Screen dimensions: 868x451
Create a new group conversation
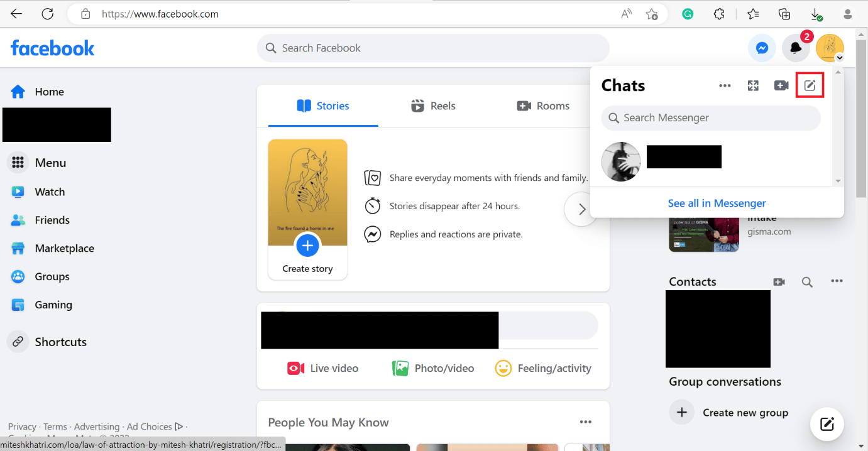click(730, 412)
